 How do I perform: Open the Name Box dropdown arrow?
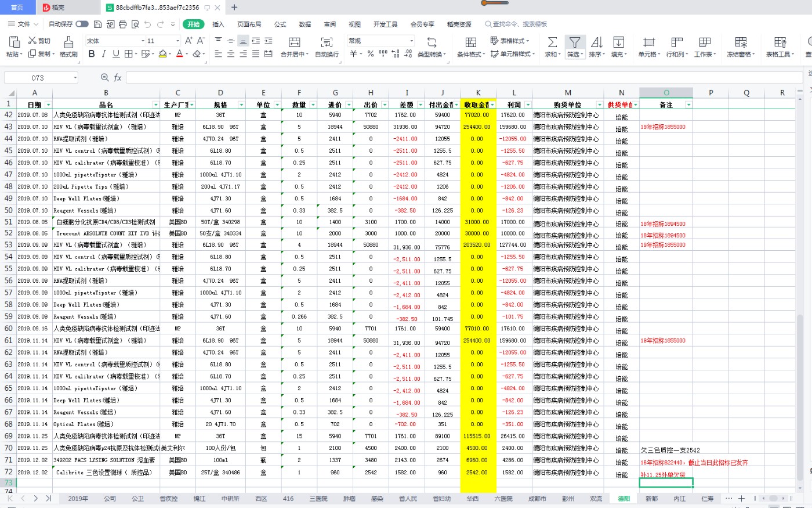click(x=75, y=78)
